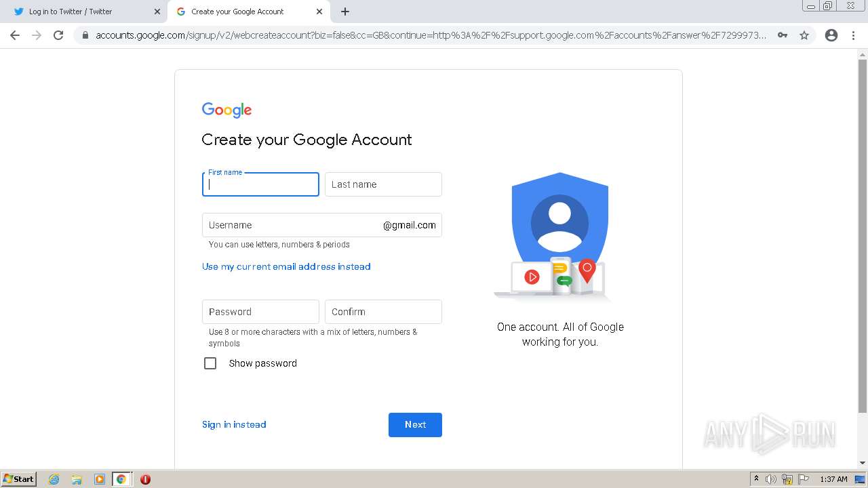The image size is (868, 488).
Task: Click the network tray icon
Action: [787, 479]
